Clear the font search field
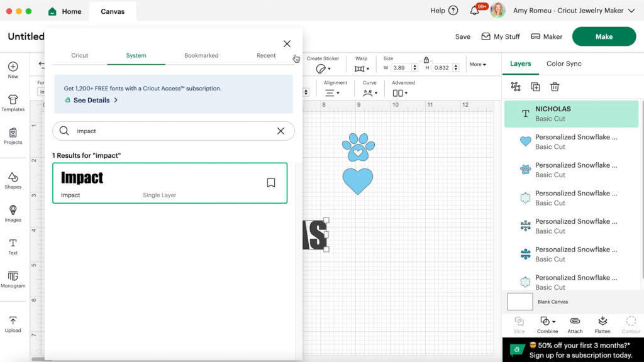This screenshot has width=644, height=362. coord(280,131)
